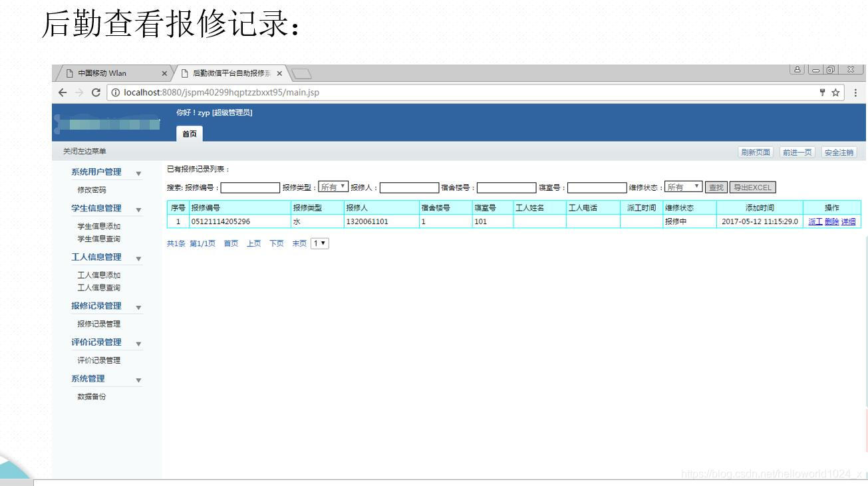
Task: Click the cell 05121114205296
Action: click(240, 222)
